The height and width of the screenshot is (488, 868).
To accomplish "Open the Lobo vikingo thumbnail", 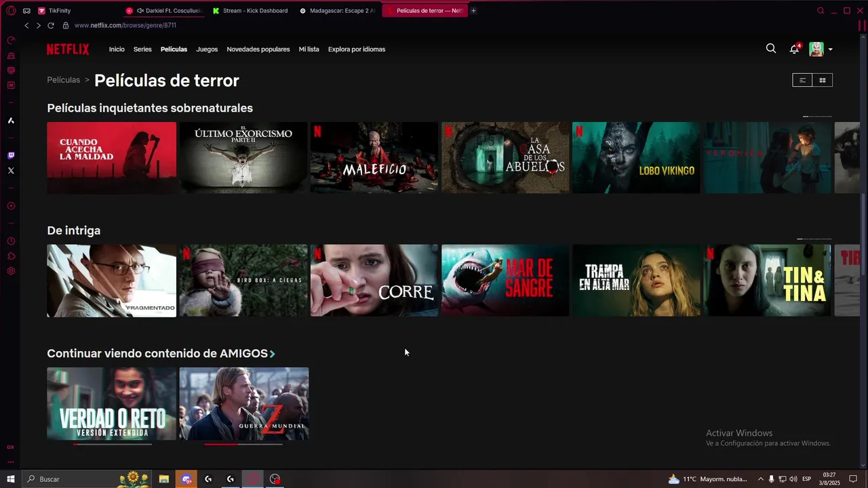I will point(636,158).
